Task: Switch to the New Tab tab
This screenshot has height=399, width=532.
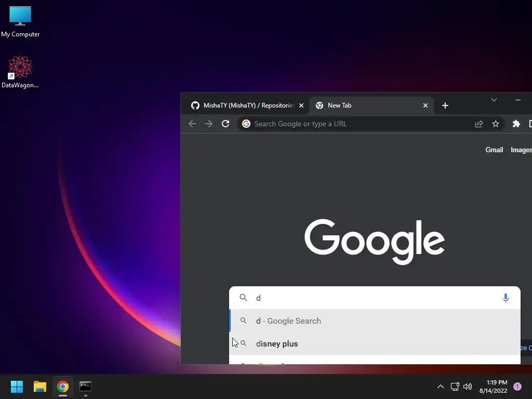Action: point(371,105)
